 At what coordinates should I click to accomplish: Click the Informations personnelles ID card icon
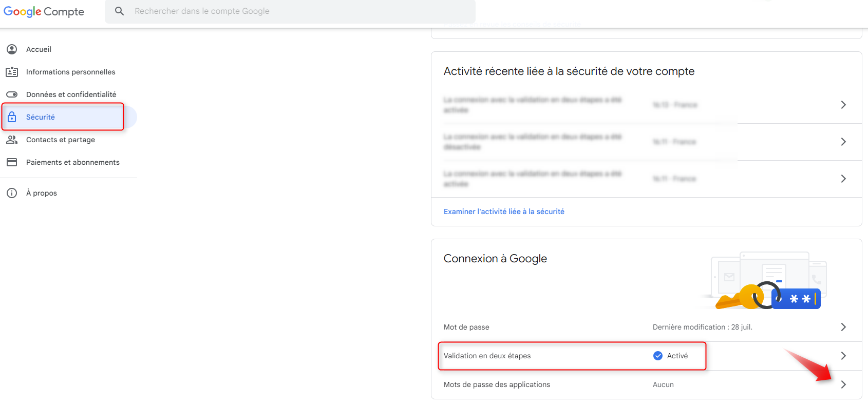(12, 72)
